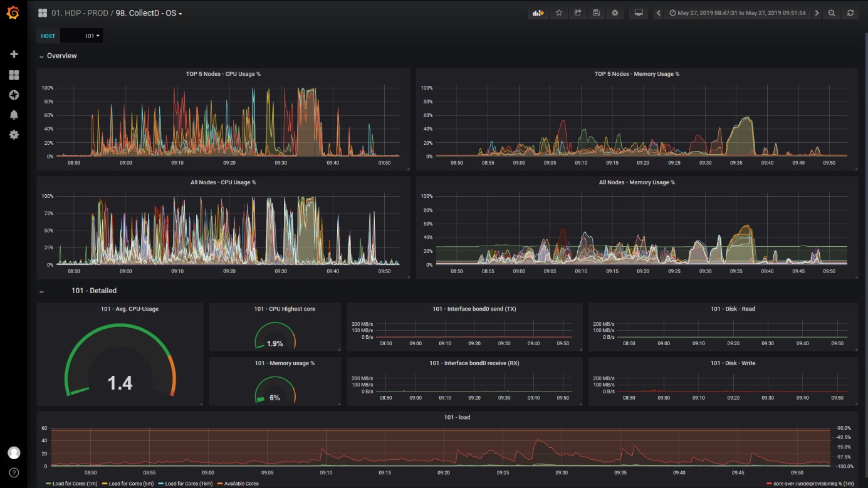Click the Add panel icon
The image size is (868, 488).
(x=538, y=13)
